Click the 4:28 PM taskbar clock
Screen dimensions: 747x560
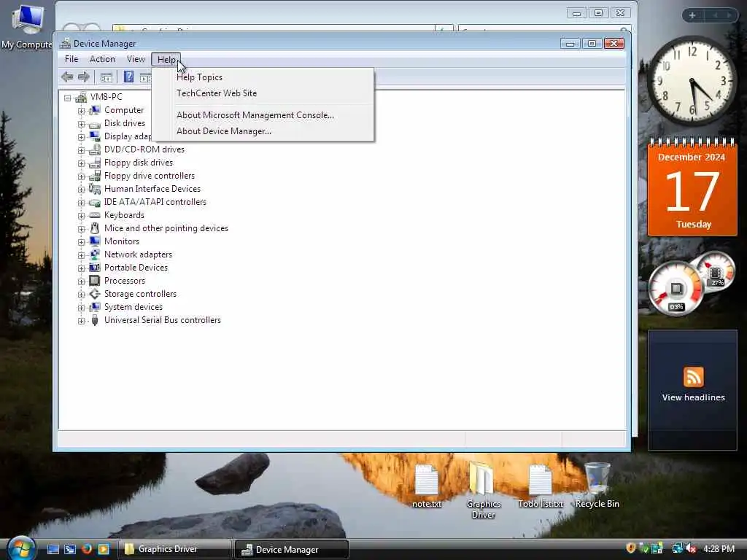coord(719,548)
